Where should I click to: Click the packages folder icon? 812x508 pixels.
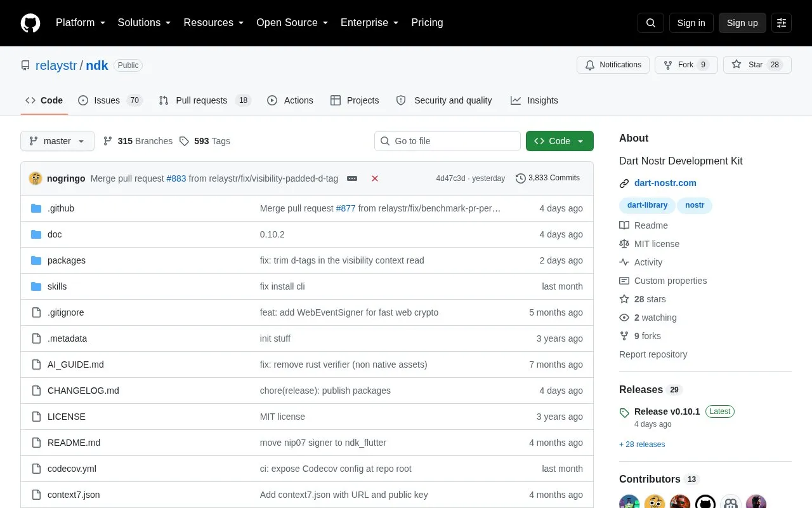point(36,260)
